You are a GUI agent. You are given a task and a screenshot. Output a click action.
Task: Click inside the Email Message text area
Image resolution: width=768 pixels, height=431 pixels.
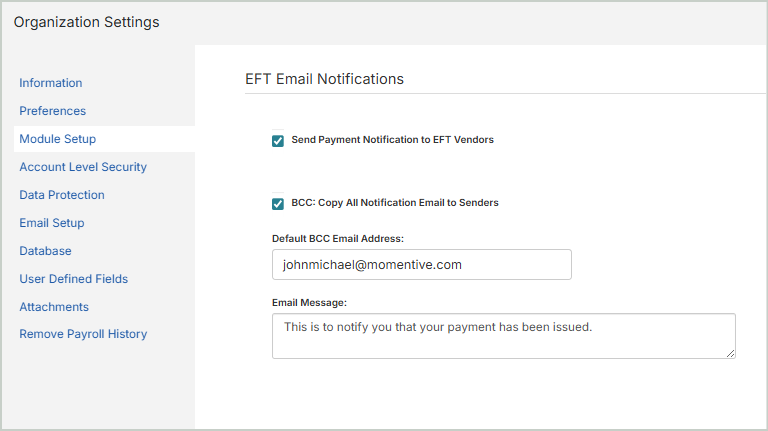pyautogui.click(x=503, y=336)
